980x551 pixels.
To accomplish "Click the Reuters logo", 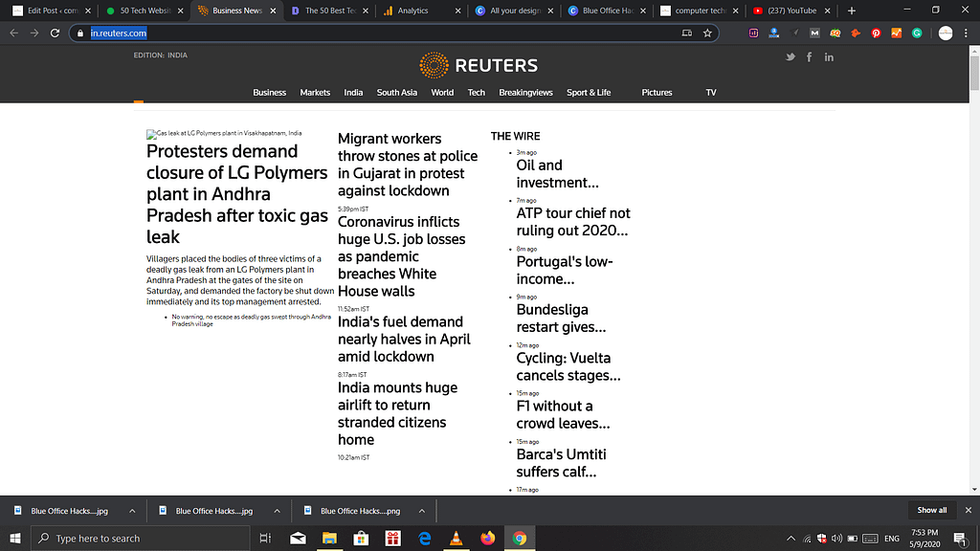I will (x=479, y=65).
